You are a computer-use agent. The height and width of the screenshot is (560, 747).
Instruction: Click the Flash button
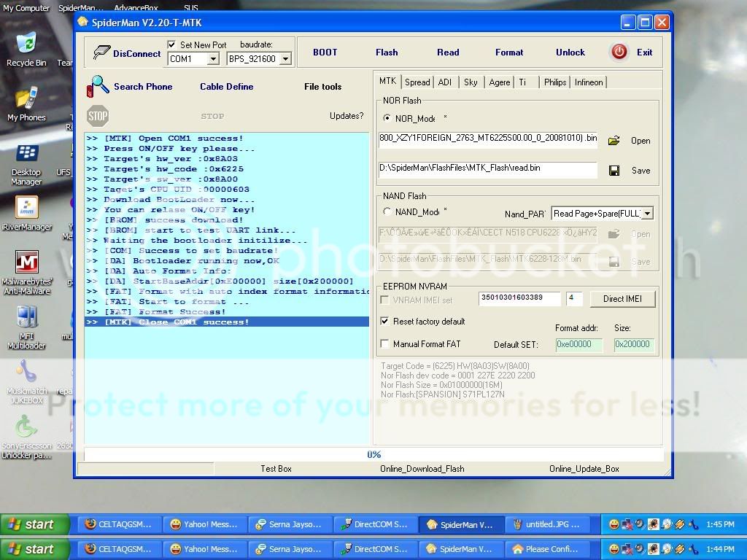387,52
